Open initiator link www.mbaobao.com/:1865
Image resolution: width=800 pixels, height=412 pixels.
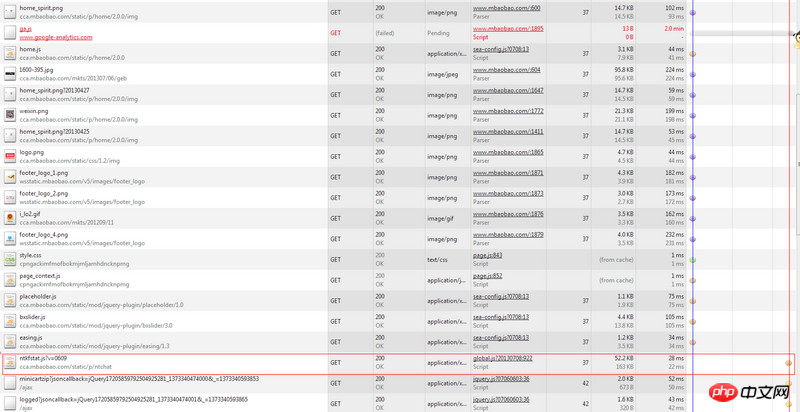[x=508, y=152]
